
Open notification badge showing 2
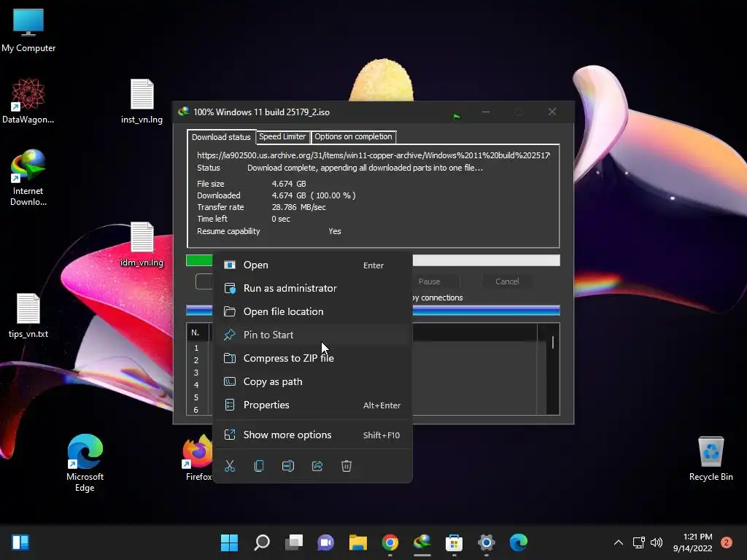[727, 542]
